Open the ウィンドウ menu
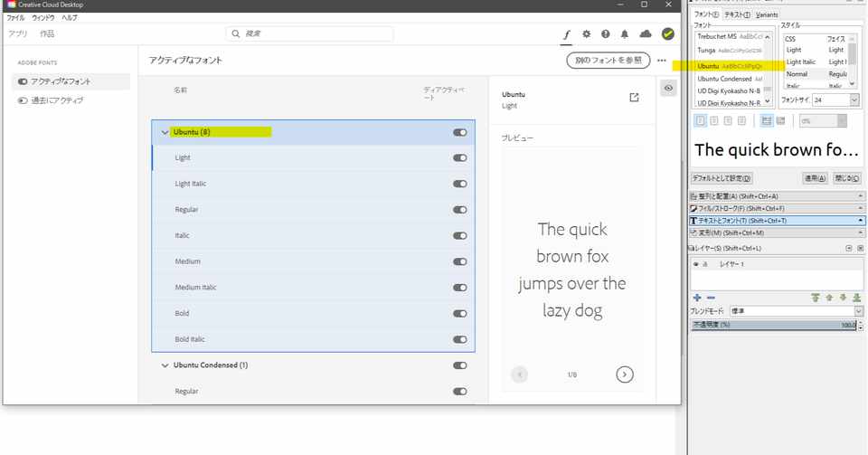The width and height of the screenshot is (868, 455). pyautogui.click(x=43, y=18)
